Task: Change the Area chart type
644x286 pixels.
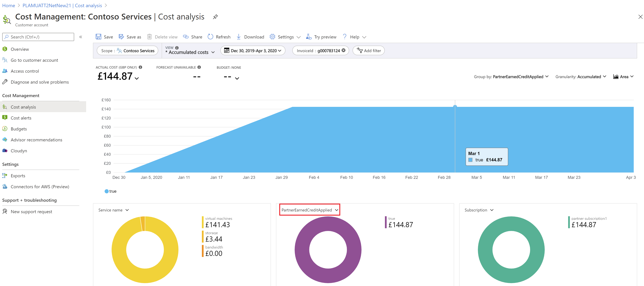Action: click(x=623, y=77)
